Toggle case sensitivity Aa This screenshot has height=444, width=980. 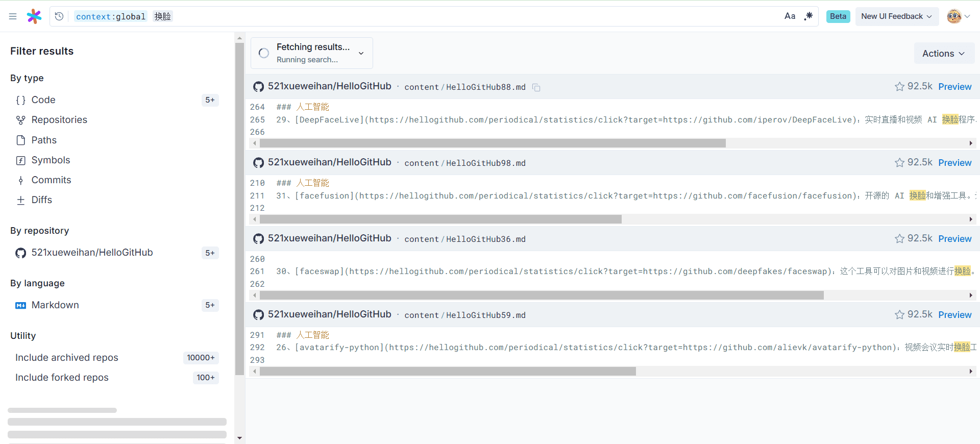coord(790,16)
